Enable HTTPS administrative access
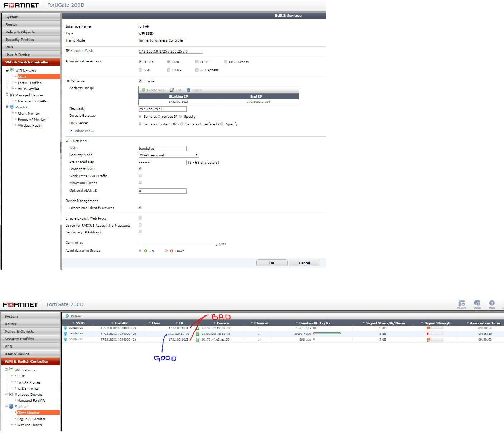Screen dimensions: 504x434 [140, 62]
